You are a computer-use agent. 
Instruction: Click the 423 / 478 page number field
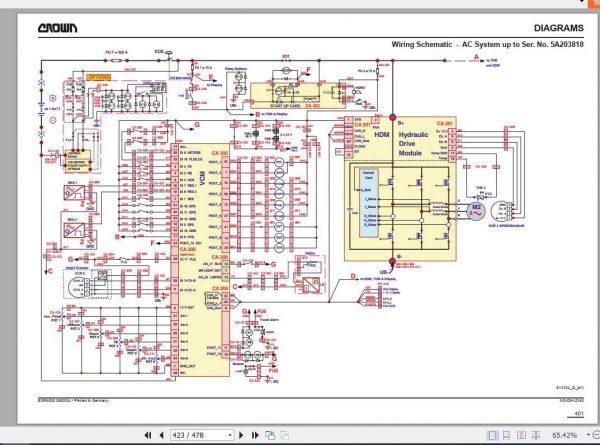tap(199, 435)
